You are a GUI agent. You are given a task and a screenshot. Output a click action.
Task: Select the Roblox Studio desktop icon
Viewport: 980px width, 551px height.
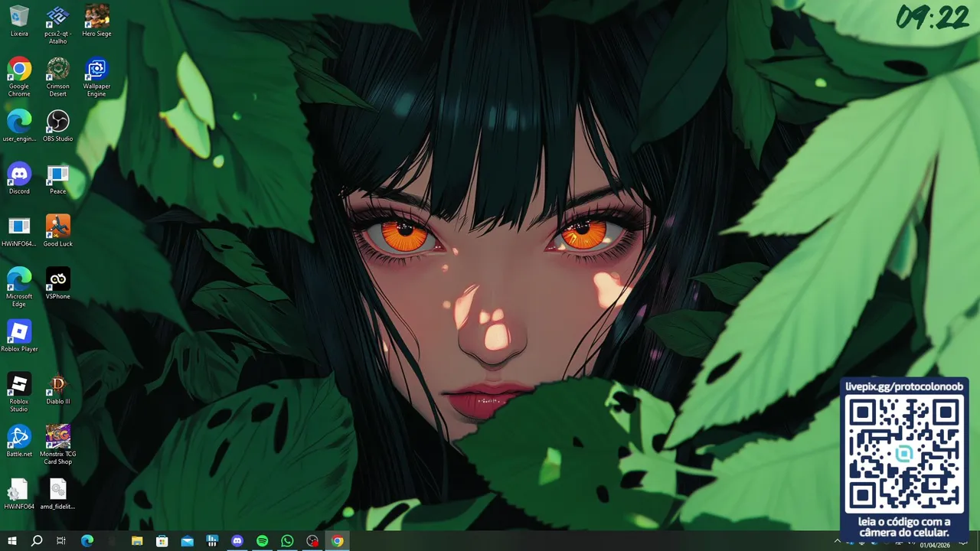[19, 393]
